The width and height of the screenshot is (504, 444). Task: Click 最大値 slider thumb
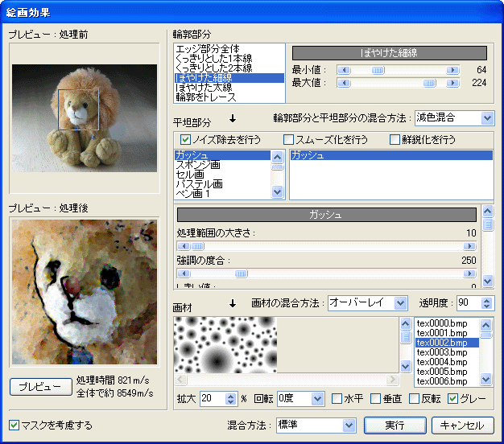point(429,83)
